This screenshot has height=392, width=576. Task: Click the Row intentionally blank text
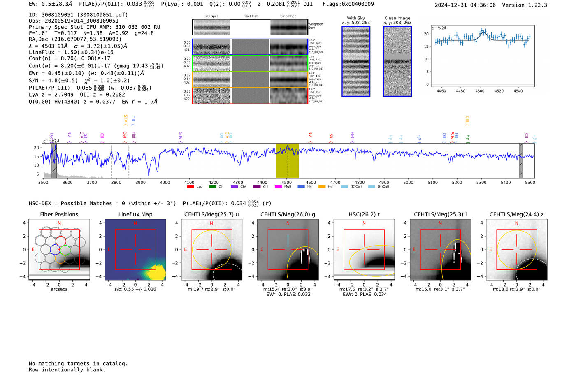click(x=67, y=370)
